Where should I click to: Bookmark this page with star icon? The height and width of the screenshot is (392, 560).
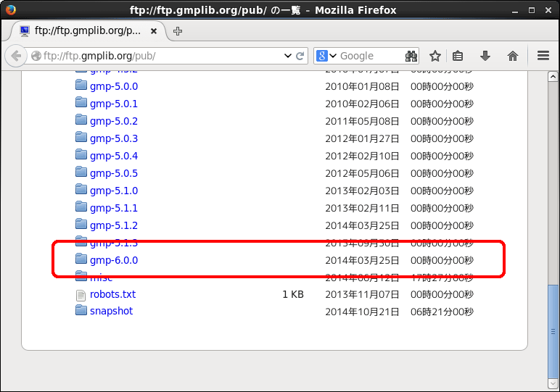[x=435, y=56]
